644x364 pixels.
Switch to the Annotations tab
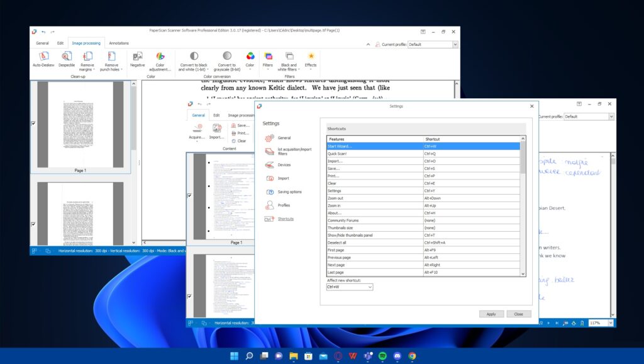[119, 43]
